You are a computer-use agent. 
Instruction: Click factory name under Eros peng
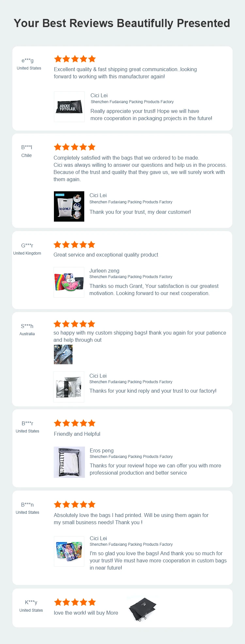click(131, 457)
